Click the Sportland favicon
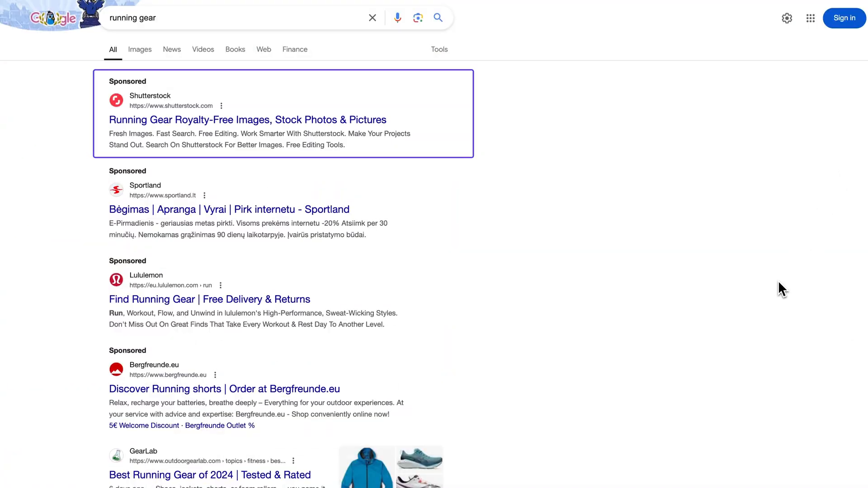 click(x=116, y=190)
